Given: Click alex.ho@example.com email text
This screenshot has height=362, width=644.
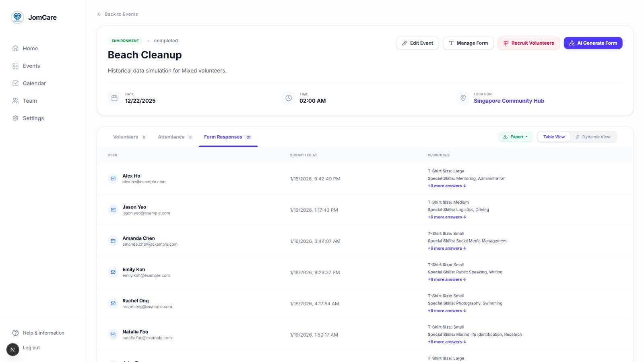Looking at the screenshot, I should coord(144,182).
